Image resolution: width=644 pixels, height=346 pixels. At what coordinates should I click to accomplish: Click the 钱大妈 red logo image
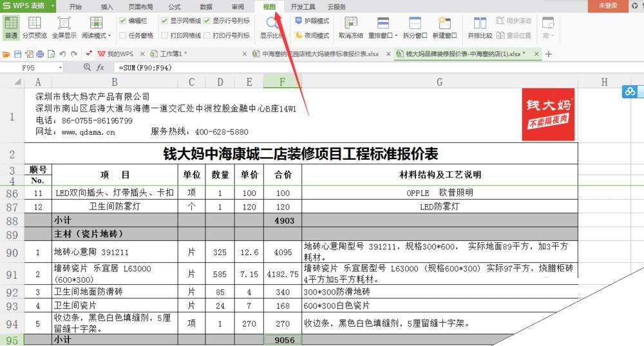[x=548, y=115]
